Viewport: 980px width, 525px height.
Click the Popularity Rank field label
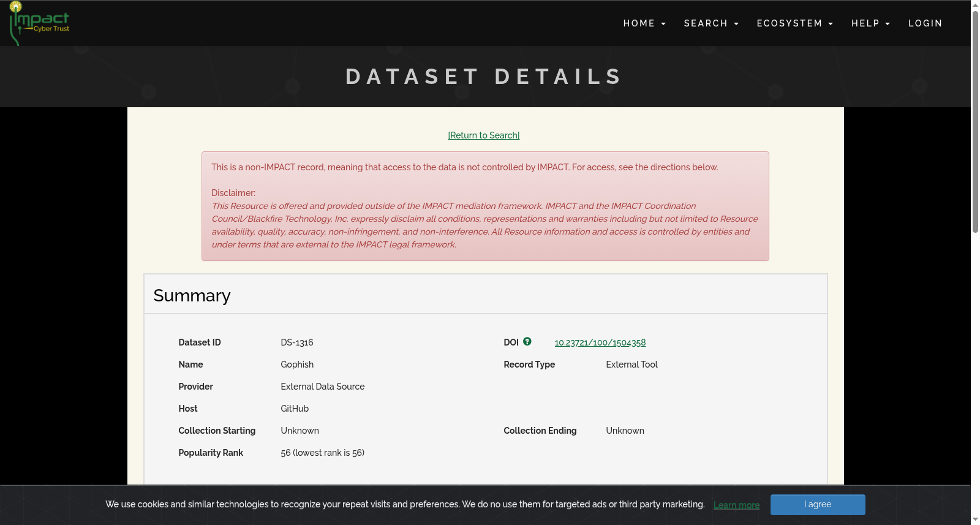point(211,453)
